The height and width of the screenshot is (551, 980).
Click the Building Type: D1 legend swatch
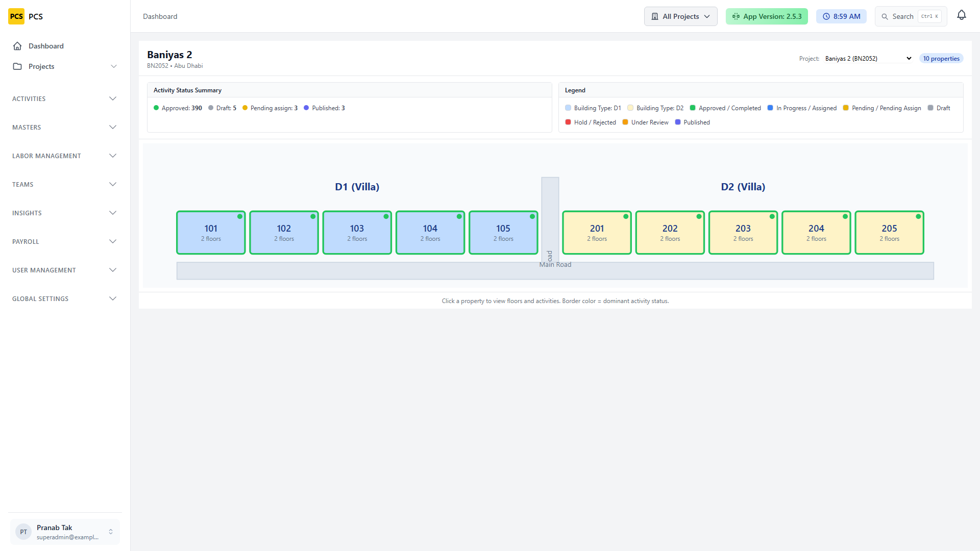568,108
